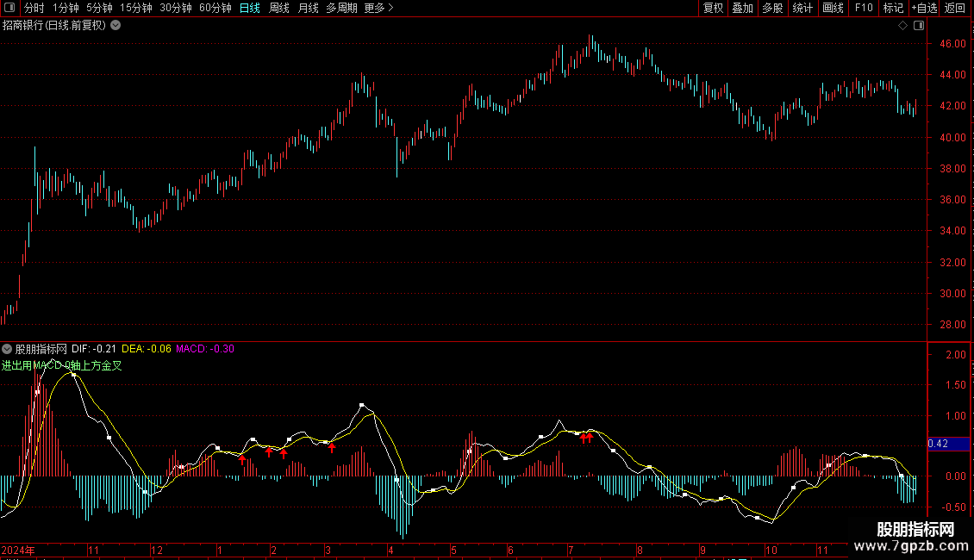The width and height of the screenshot is (974, 560).
Task: Select the 5分钟 period tab
Action: tap(99, 8)
